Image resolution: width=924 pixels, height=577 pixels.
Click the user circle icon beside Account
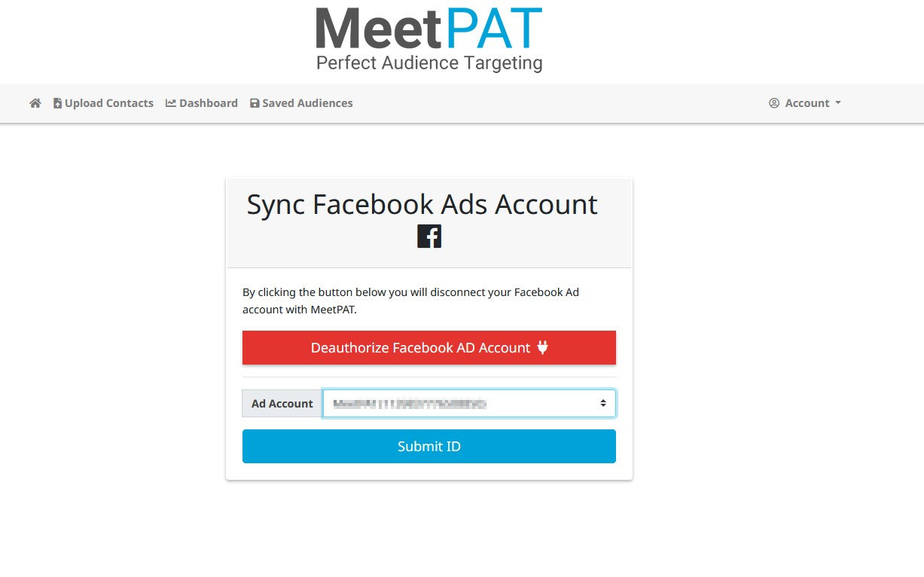(774, 103)
